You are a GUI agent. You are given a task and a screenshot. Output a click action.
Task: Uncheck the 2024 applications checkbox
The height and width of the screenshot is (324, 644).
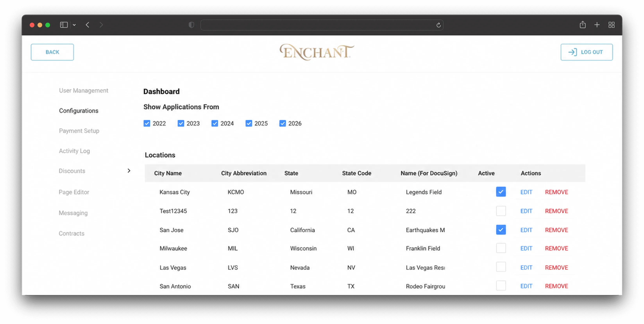215,123
